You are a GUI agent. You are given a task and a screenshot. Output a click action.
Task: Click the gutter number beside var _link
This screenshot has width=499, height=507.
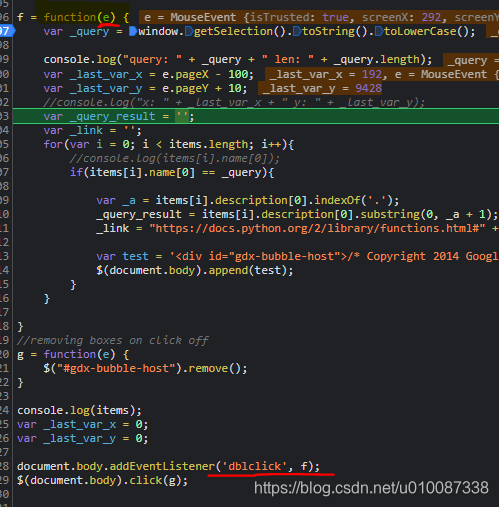click(x=5, y=130)
